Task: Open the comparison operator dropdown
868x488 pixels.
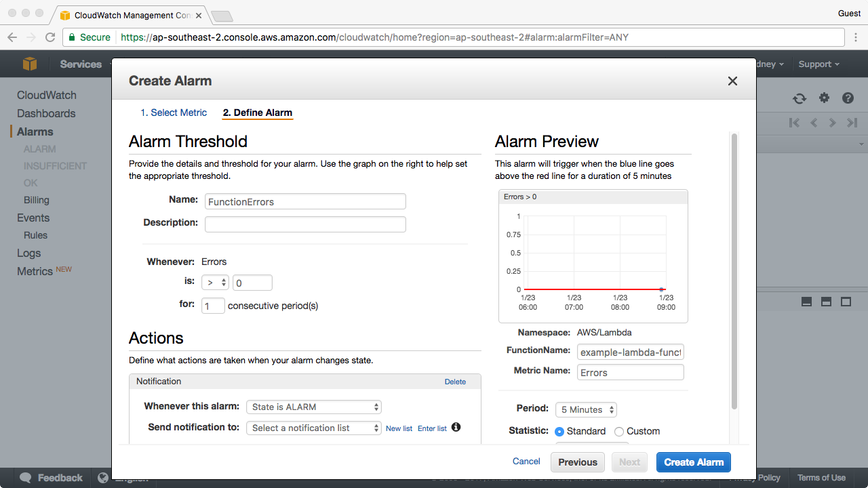Action: (x=216, y=283)
